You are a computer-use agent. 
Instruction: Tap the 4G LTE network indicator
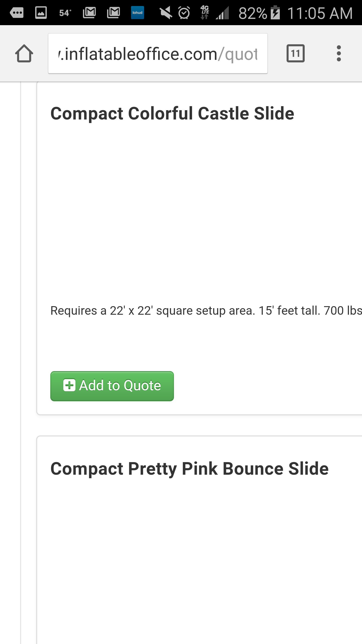[205, 13]
